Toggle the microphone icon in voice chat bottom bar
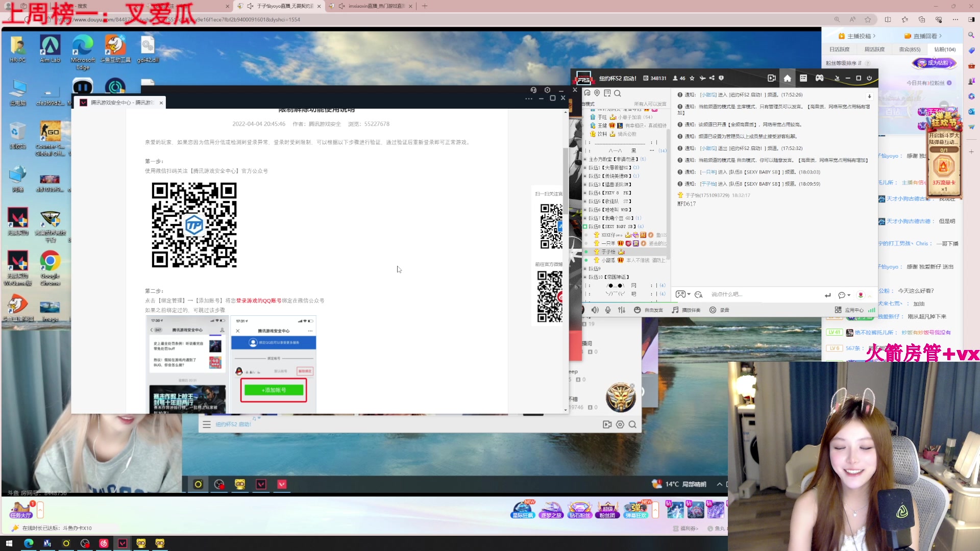 tap(608, 310)
